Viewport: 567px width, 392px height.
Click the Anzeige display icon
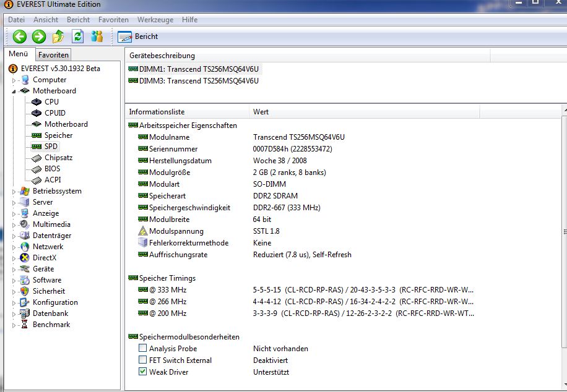(x=25, y=213)
